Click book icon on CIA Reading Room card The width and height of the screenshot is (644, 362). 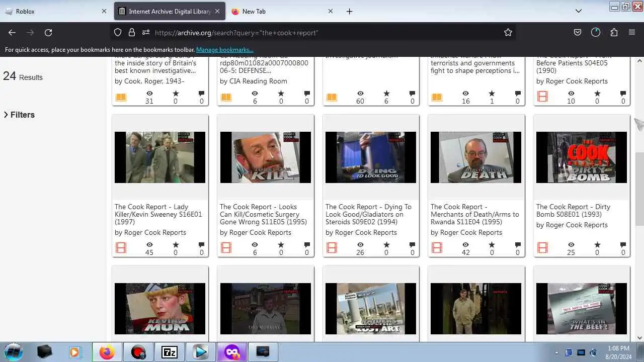[226, 97]
